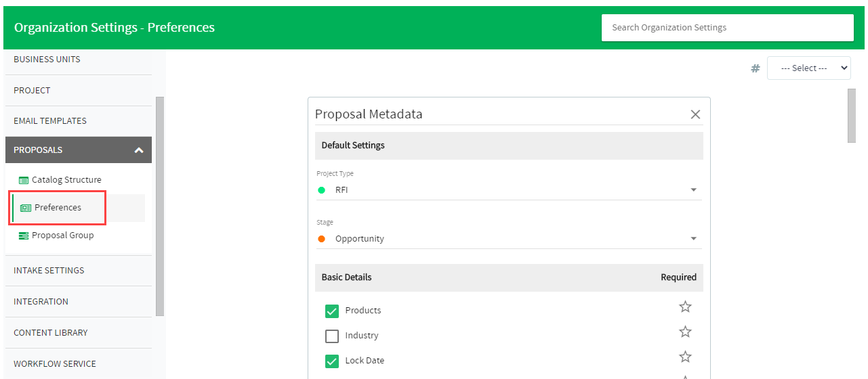
Task: Mark Products as required with star
Action: 685,307
